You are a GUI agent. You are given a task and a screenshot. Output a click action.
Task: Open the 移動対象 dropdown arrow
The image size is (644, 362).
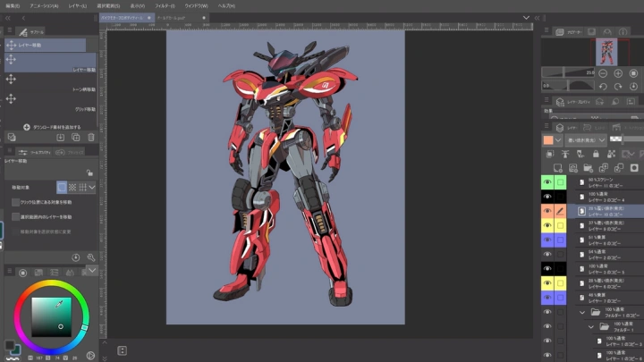[x=92, y=188]
